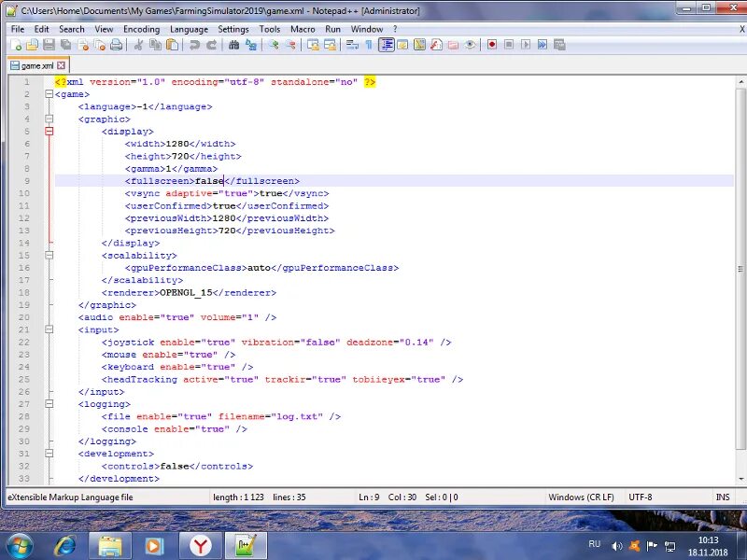
Task: Click the vertical scrollbar up arrow
Action: tap(740, 82)
